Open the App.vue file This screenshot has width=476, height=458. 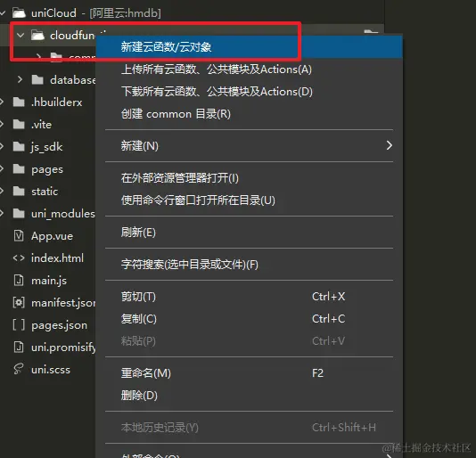pos(53,236)
